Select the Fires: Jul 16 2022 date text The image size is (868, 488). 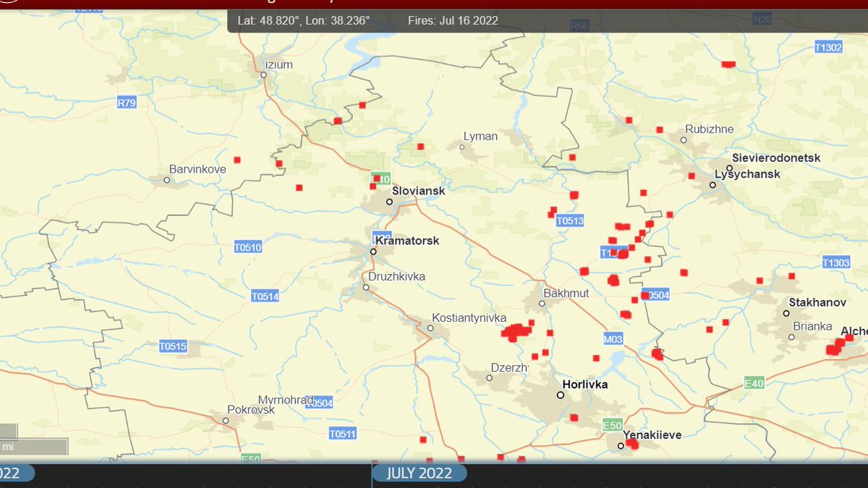coord(453,20)
